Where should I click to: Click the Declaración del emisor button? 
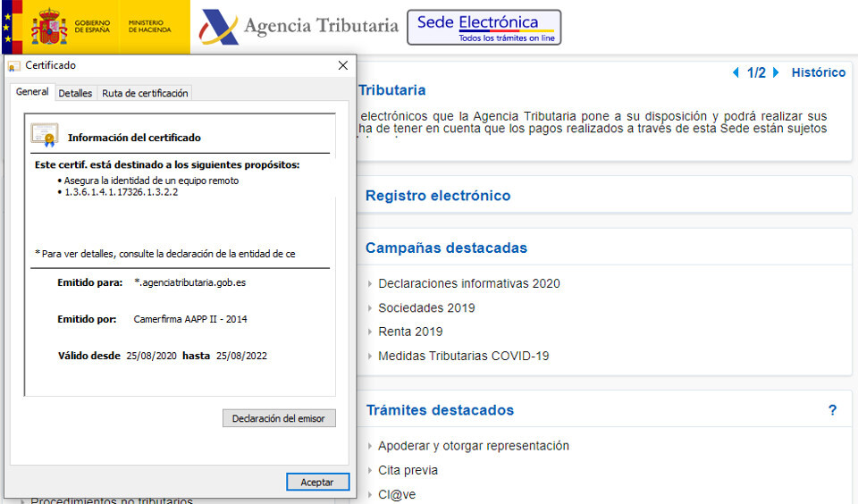279,418
